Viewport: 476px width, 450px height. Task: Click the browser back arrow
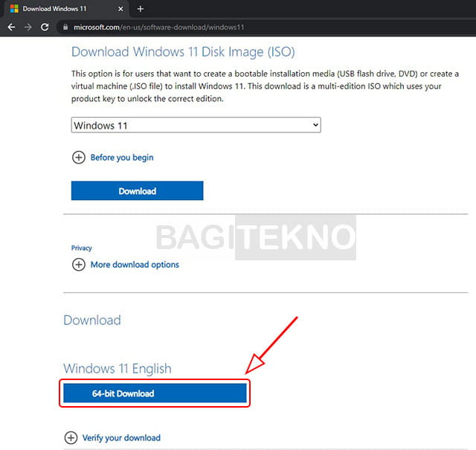click(x=11, y=27)
